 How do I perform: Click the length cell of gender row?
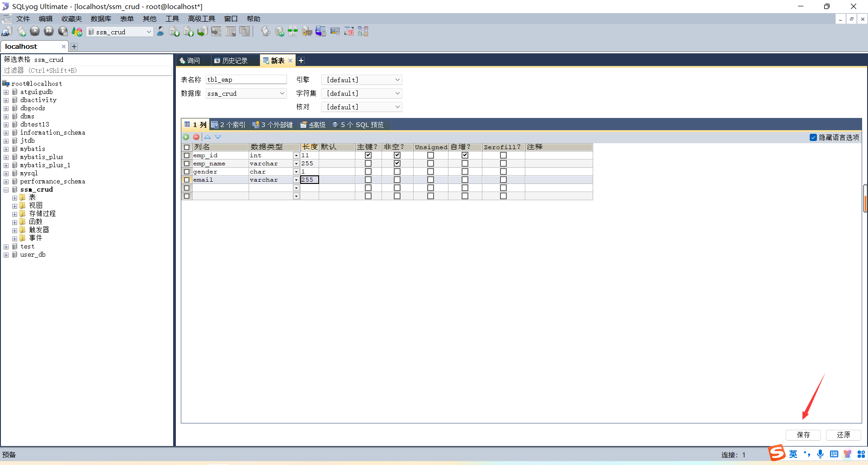(x=310, y=172)
